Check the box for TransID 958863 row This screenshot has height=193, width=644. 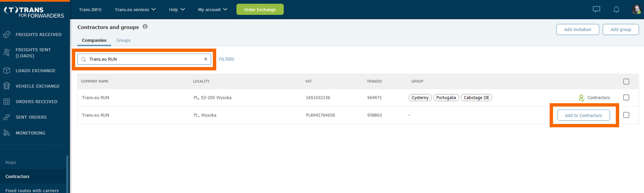pyautogui.click(x=626, y=115)
